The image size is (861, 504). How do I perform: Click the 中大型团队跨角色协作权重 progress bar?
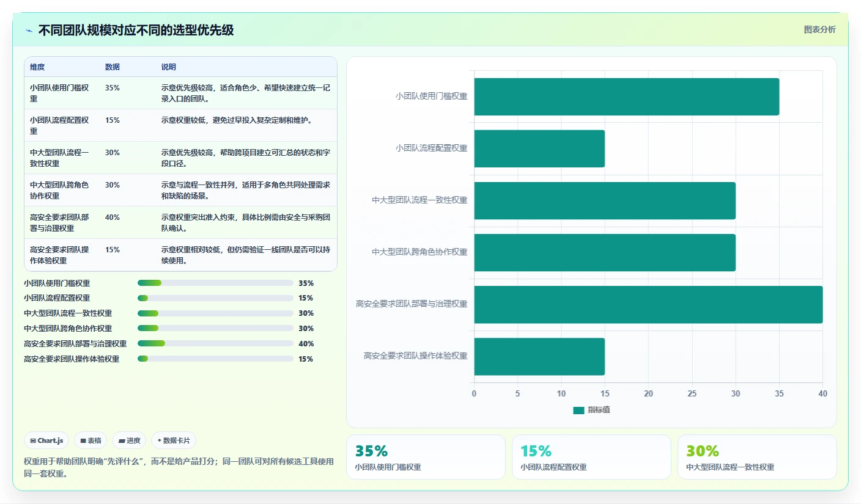215,328
